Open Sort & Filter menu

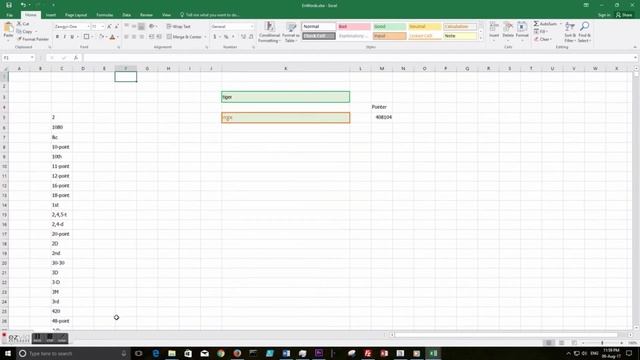click(570, 32)
